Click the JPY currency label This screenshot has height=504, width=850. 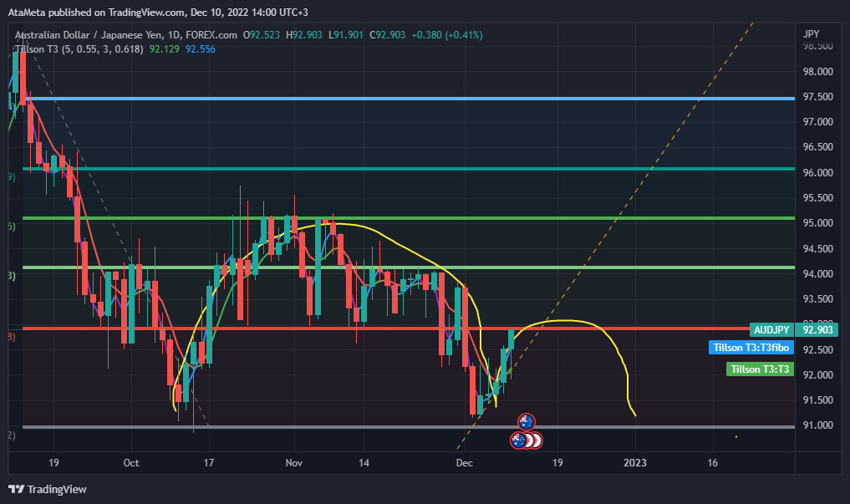pyautogui.click(x=811, y=33)
